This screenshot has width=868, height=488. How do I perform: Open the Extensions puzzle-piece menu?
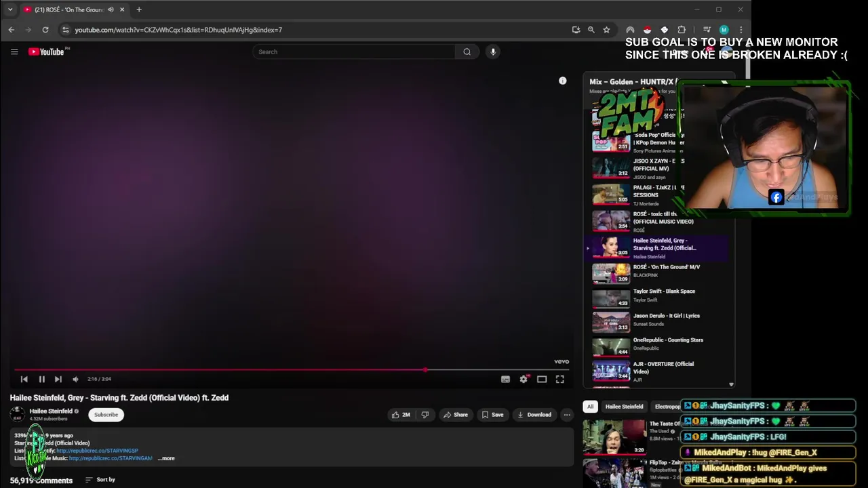click(682, 30)
